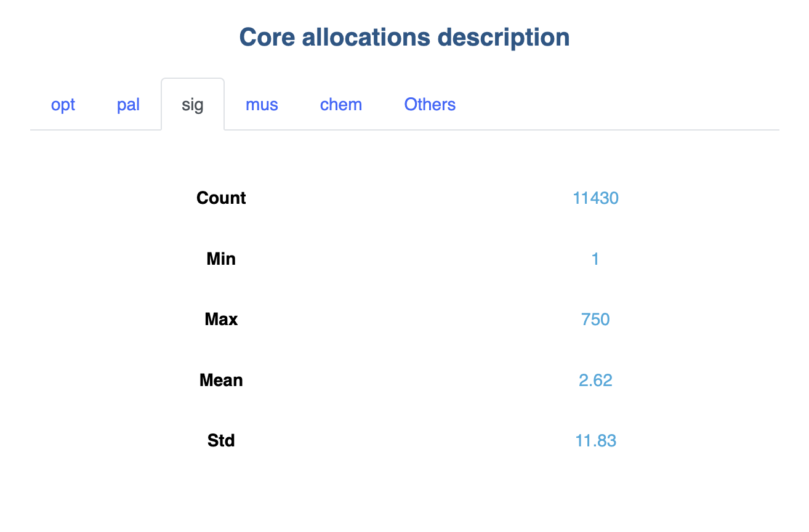Show the Others tab
Viewport: 809px width, 532px height.
pos(430,105)
